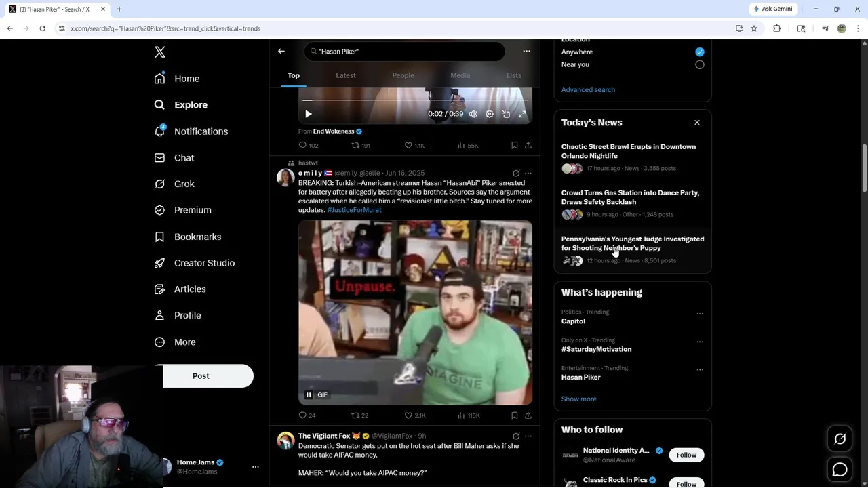Screen dimensions: 868x488
Task: Switch to the Media tab
Action: [x=460, y=75]
